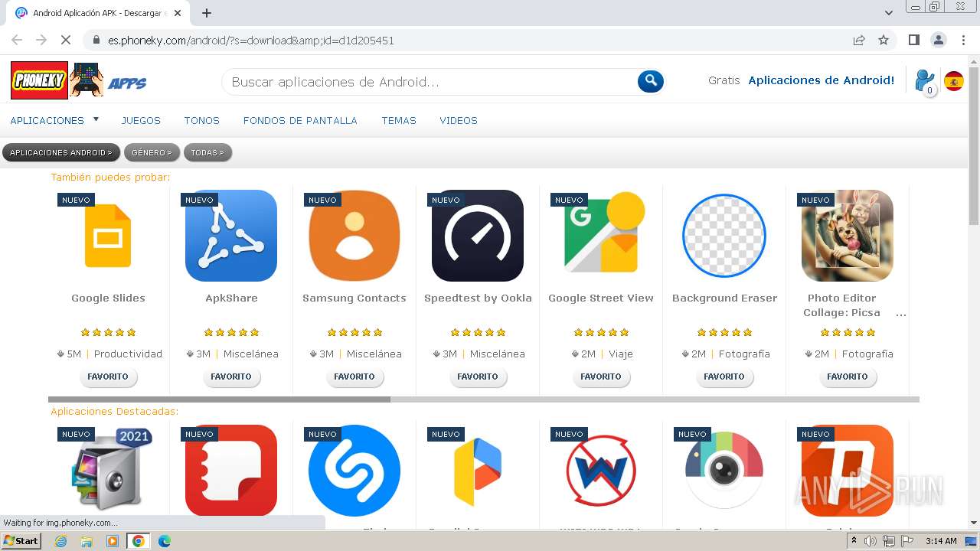Open the orange Polaris featured app icon
The height and width of the screenshot is (551, 980).
coord(848,470)
